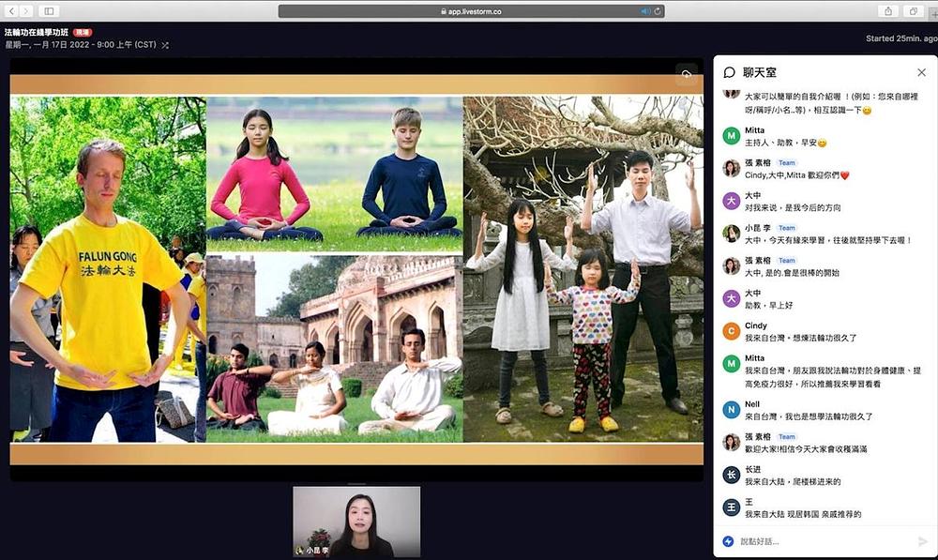
Task: Click 大中's purple avatar icon
Action: point(731,200)
